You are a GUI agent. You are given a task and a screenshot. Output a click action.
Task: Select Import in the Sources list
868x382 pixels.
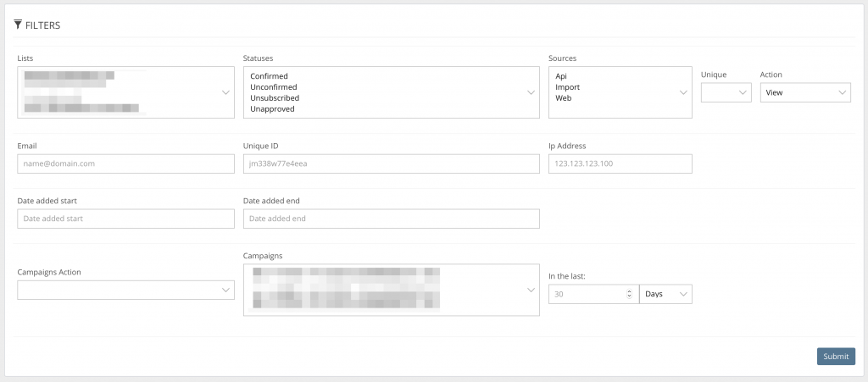point(567,87)
